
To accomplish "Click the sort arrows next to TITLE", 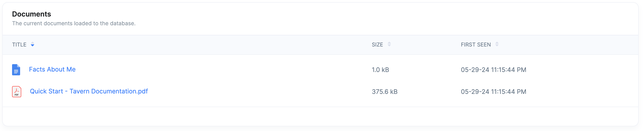I will (x=32, y=44).
